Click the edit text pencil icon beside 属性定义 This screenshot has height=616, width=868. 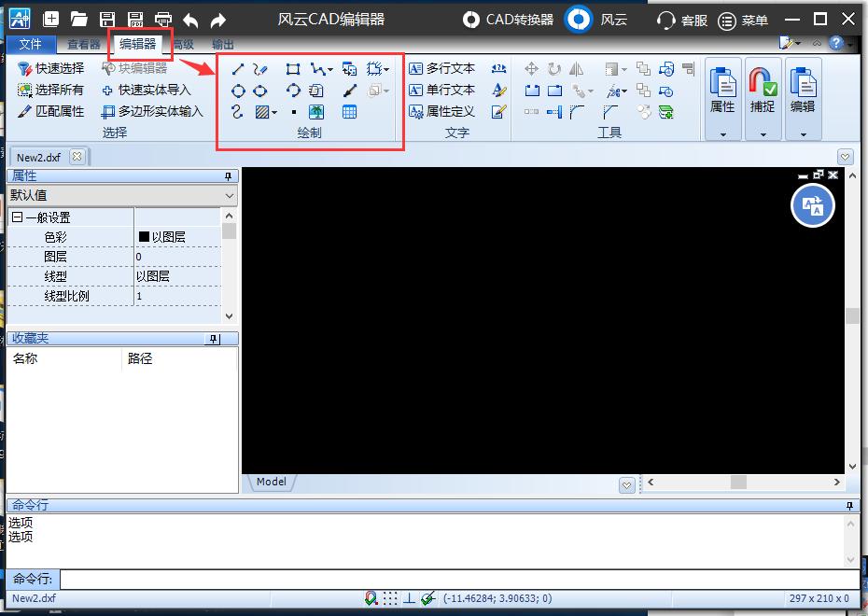coord(498,112)
